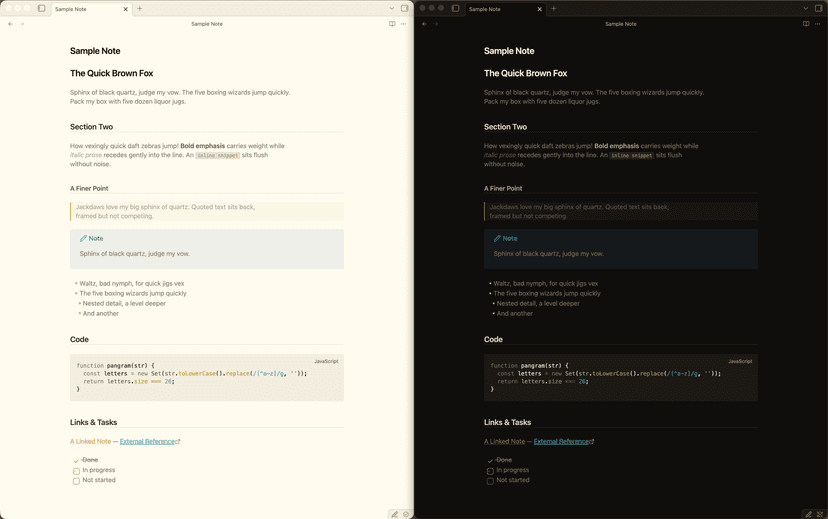This screenshot has height=519, width=828.
Task: Open A Linked Note link in light window
Action: click(x=90, y=441)
